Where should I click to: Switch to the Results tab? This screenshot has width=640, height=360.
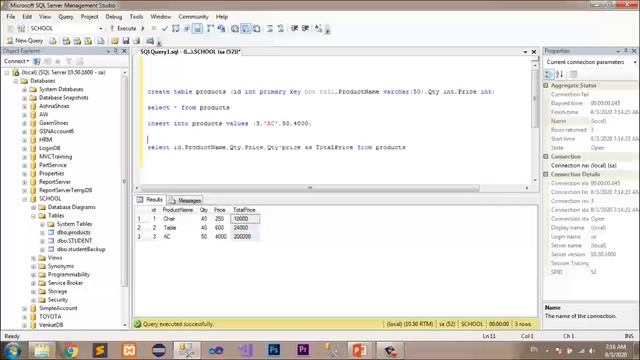[x=150, y=200]
